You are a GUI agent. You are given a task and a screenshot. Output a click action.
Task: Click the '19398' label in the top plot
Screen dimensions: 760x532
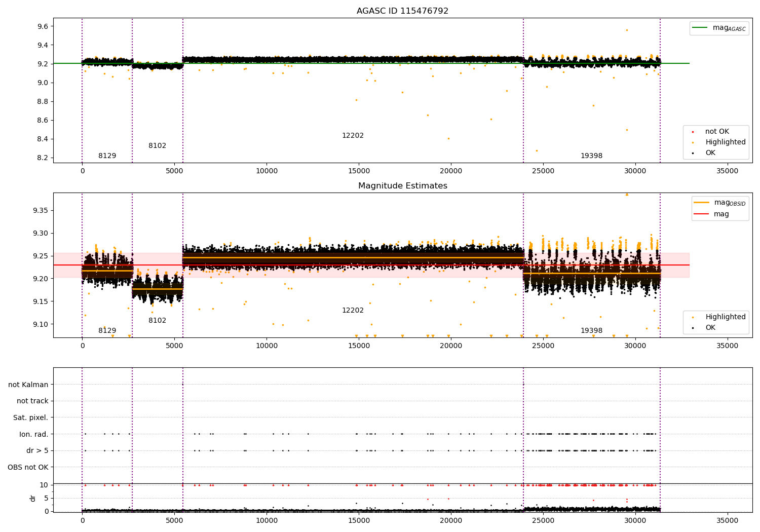pos(591,156)
